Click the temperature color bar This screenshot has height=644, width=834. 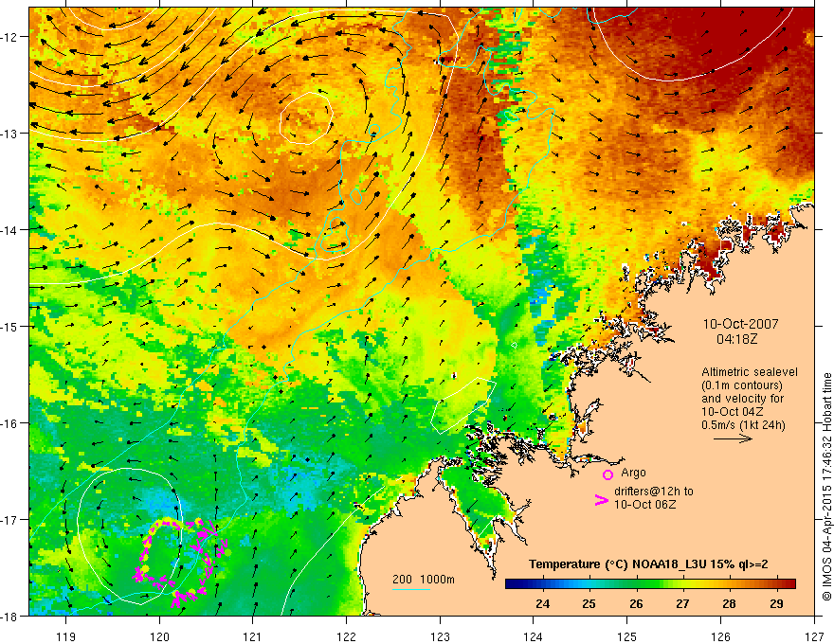650,584
